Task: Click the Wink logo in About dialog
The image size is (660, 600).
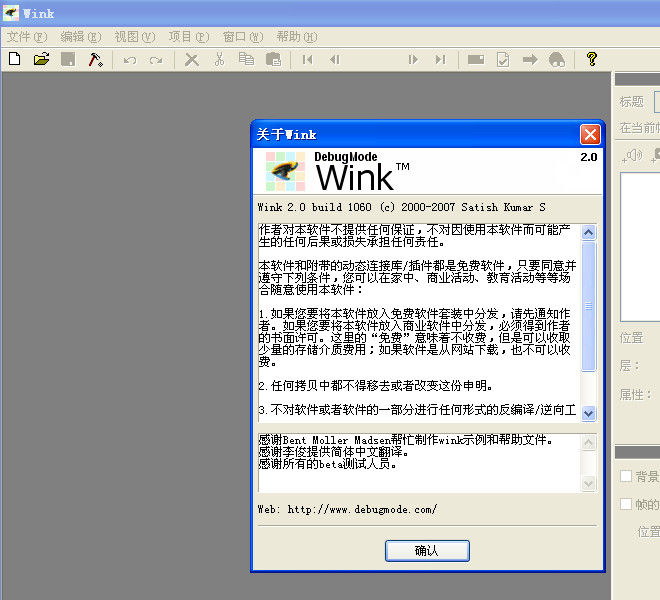Action: 285,171
